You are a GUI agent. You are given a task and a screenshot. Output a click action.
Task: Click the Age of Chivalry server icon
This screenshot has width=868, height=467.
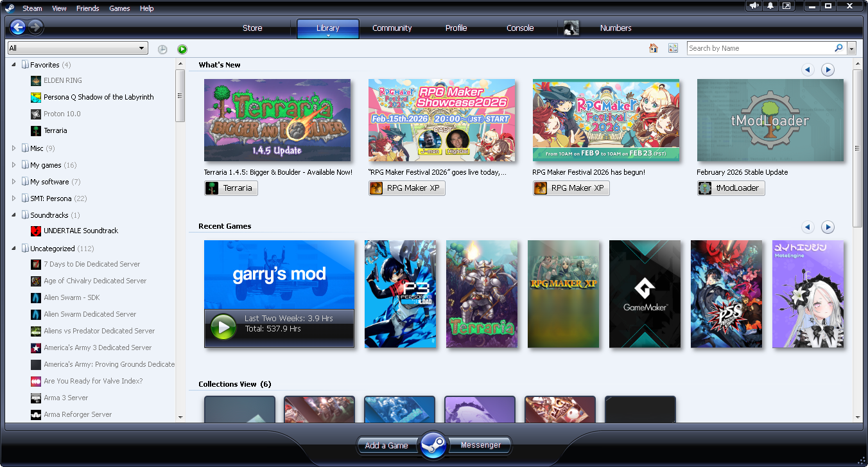tap(36, 281)
